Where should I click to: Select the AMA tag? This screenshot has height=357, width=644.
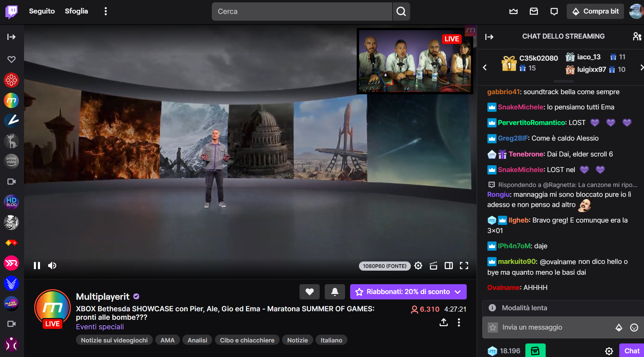tap(167, 340)
